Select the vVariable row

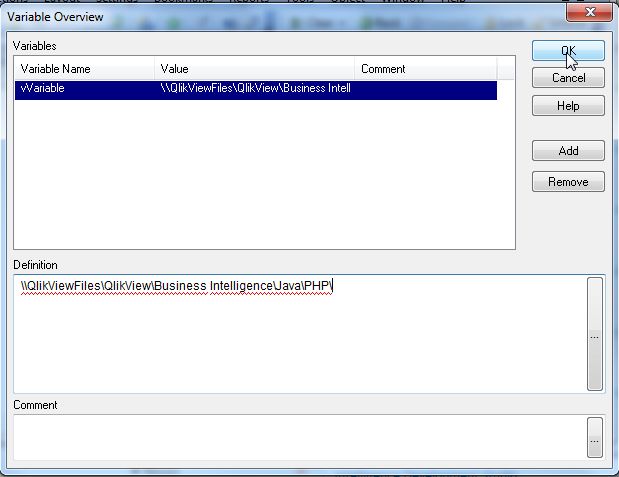pyautogui.click(x=256, y=90)
